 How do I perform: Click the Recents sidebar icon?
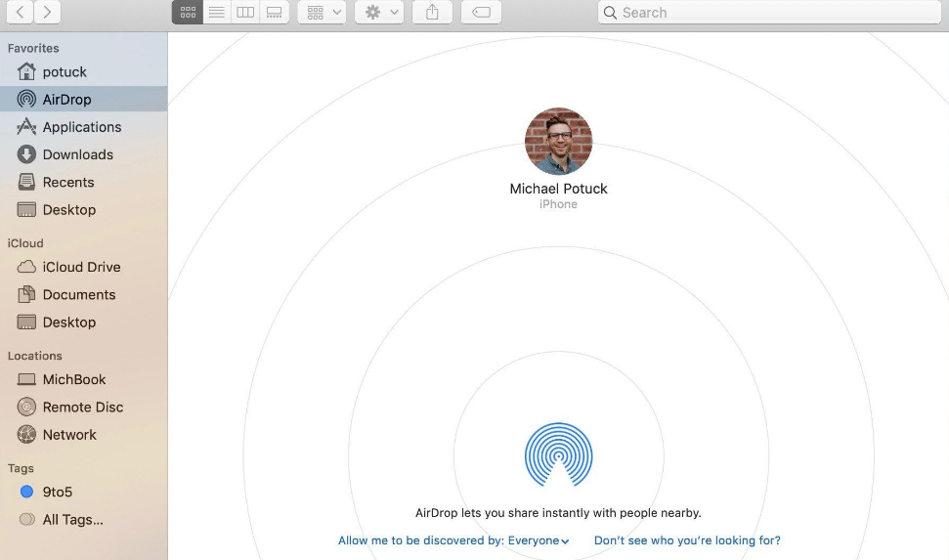coord(26,182)
